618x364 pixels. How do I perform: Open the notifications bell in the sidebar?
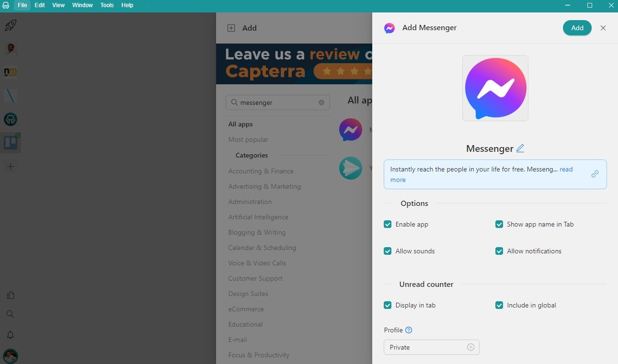(x=11, y=334)
